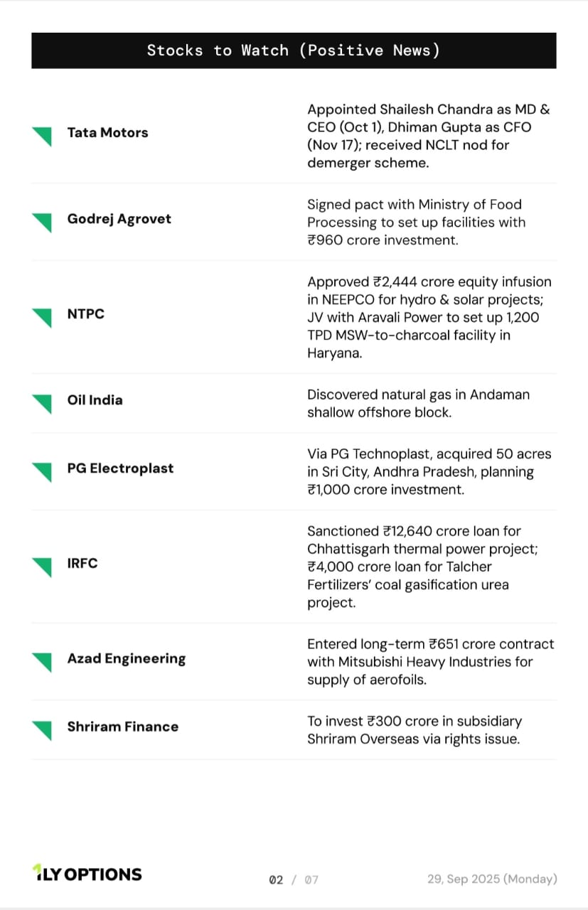Select the Azad Engineering stock name
Image resolution: width=588 pixels, height=910 pixels.
[x=126, y=659]
